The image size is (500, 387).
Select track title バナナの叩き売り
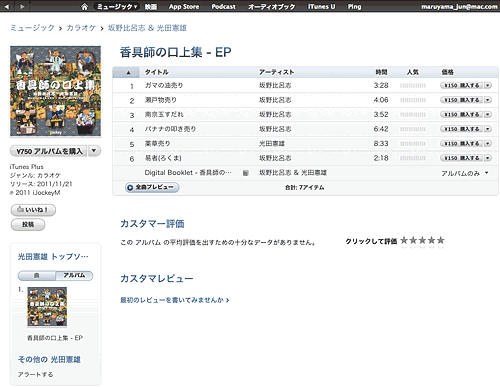click(170, 129)
